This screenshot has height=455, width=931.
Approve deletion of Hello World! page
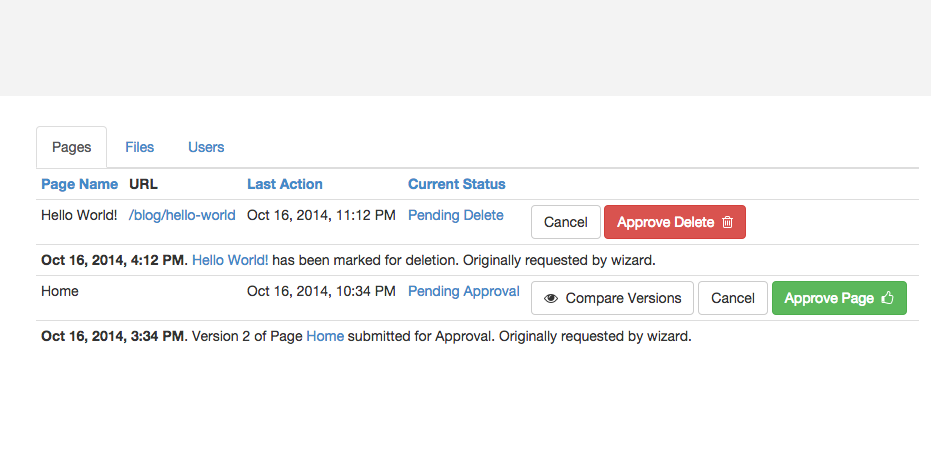point(674,222)
